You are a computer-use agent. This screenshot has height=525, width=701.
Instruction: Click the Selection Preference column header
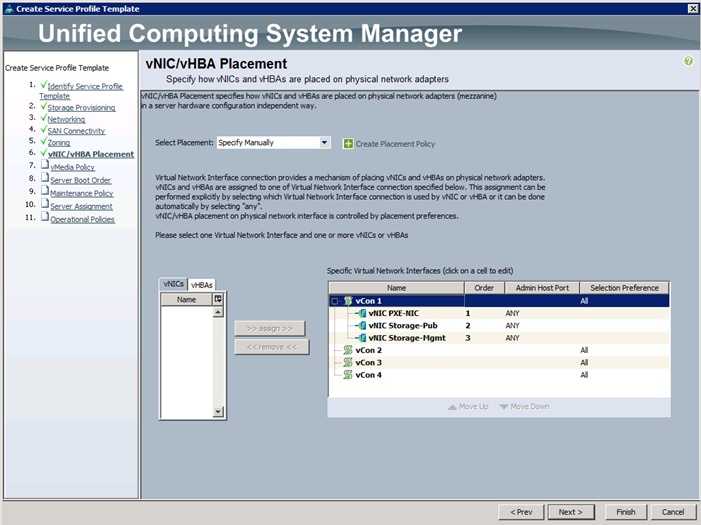pyautogui.click(x=625, y=288)
